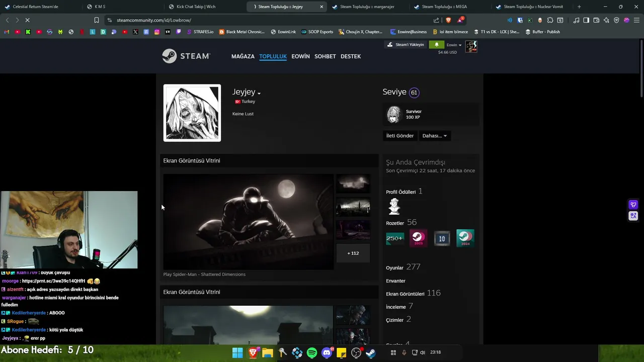Image resolution: width=644 pixels, height=362 pixels.
Task: Click the user avatar in Steam header
Action: coord(471,47)
